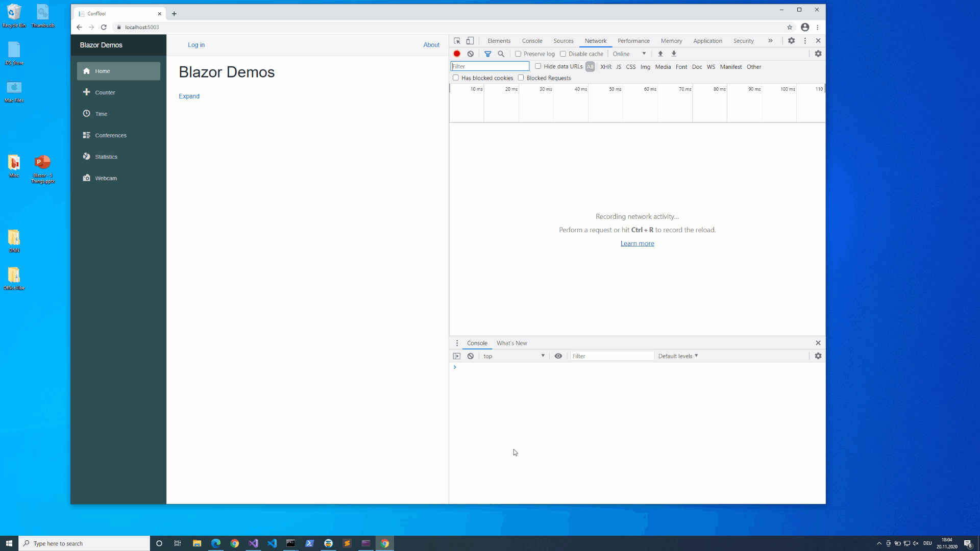Screen dimensions: 980x551
Task: Open the What's New drawer tab
Action: tap(511, 343)
